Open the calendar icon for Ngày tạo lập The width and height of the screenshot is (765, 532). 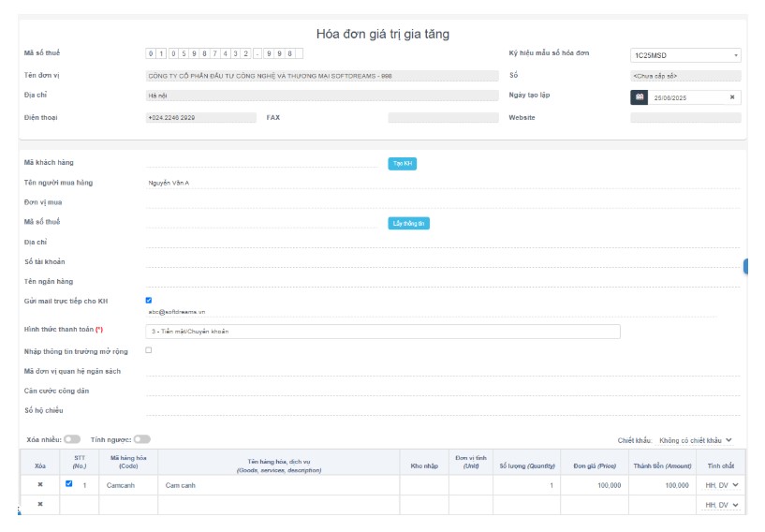pos(640,97)
